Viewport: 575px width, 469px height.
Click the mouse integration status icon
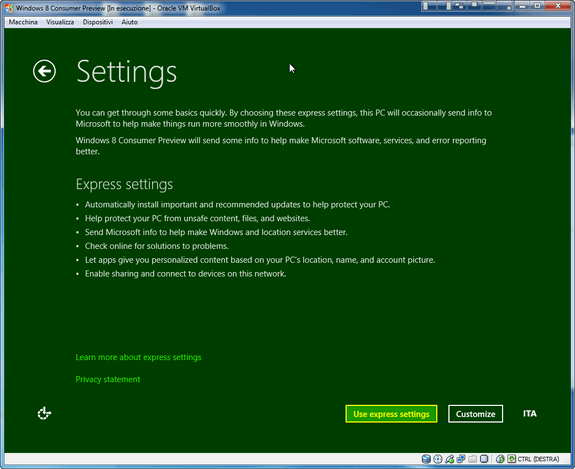coord(500,459)
